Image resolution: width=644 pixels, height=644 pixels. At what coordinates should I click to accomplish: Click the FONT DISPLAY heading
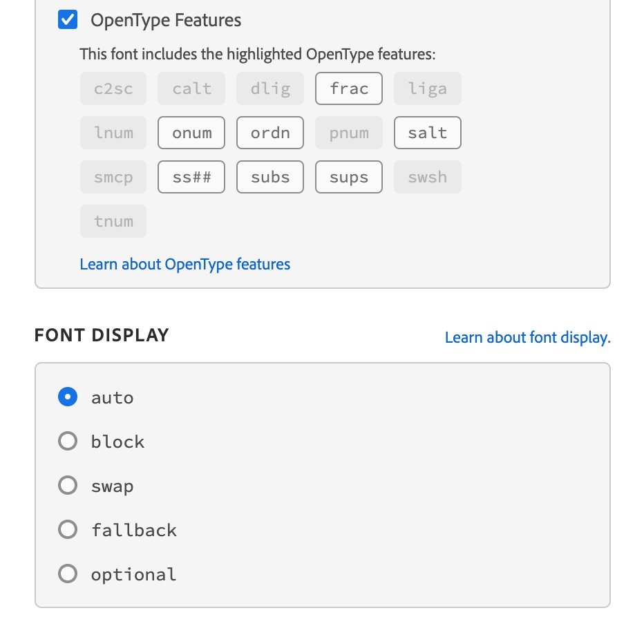coord(102,335)
